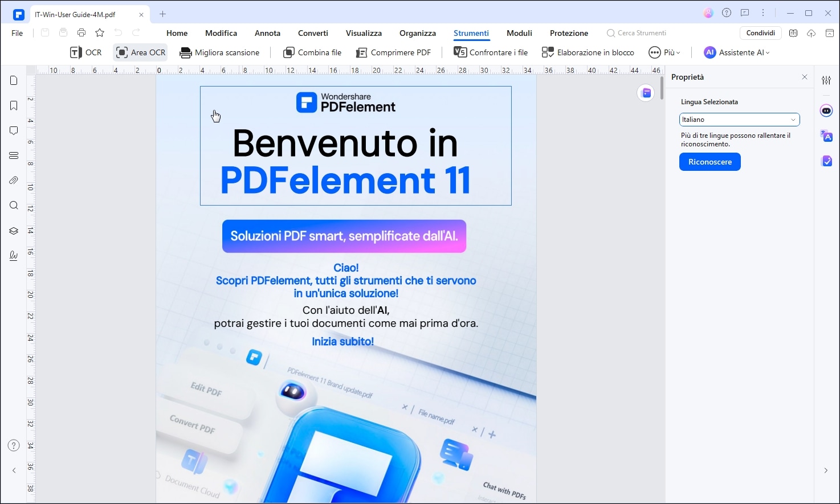Click the translate icon on right bar
Viewport: 840px width, 504px height.
[x=826, y=136]
